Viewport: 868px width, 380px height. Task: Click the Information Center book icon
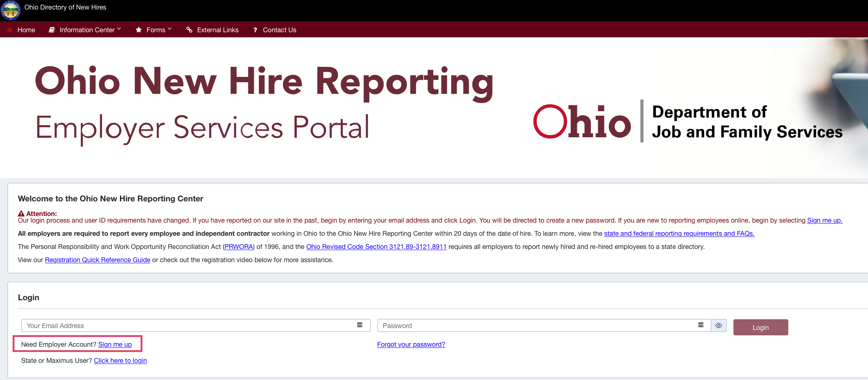tap(52, 30)
